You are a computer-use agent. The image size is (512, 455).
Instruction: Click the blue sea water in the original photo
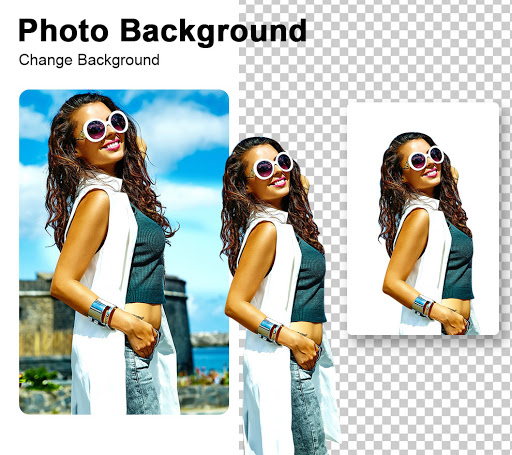click(211, 358)
